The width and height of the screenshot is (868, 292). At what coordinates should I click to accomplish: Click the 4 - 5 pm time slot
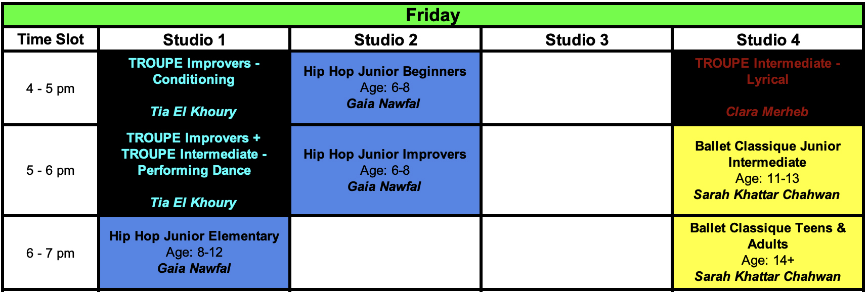51,88
